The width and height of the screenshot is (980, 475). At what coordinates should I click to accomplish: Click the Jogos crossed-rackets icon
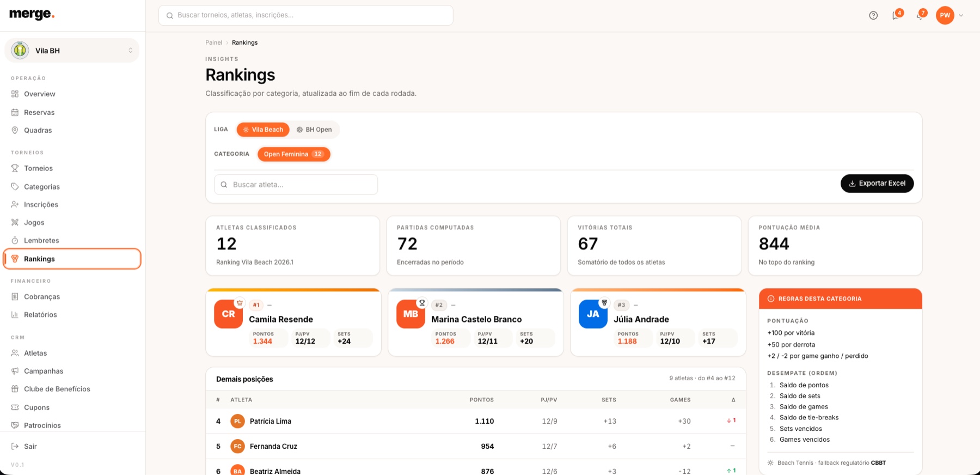point(15,222)
